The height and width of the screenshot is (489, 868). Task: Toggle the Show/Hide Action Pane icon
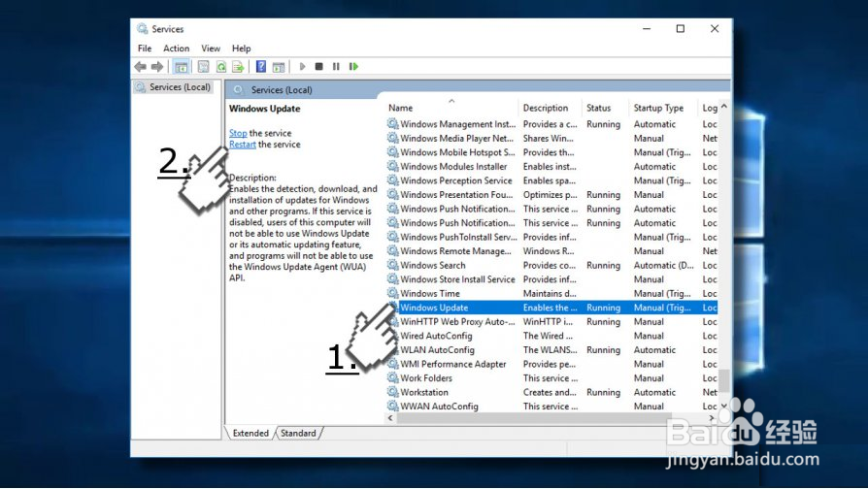[x=279, y=67]
